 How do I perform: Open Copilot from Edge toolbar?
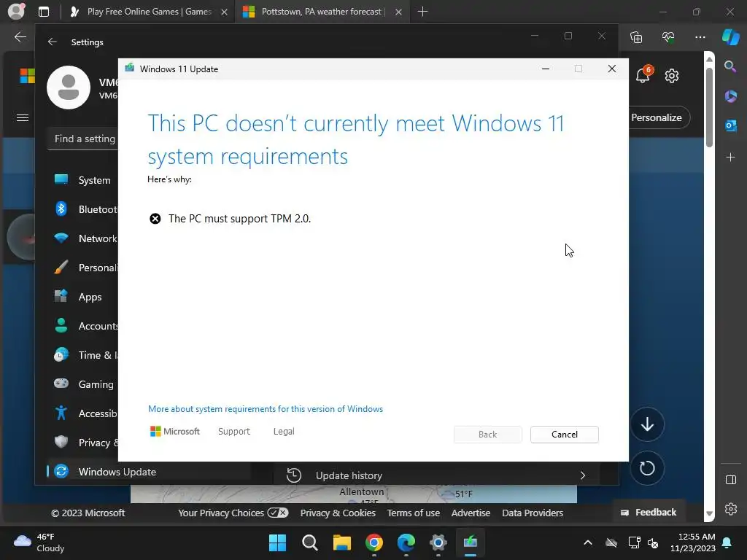click(730, 37)
